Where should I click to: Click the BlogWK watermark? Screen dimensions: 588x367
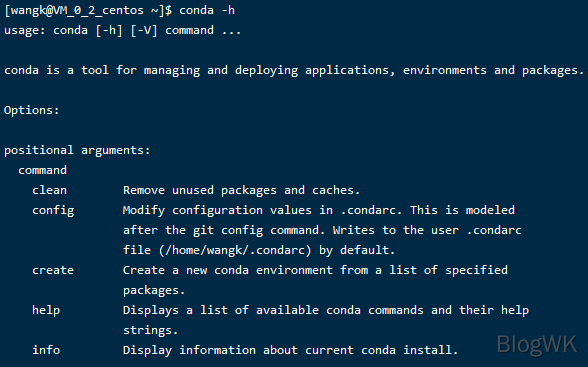[x=537, y=345]
